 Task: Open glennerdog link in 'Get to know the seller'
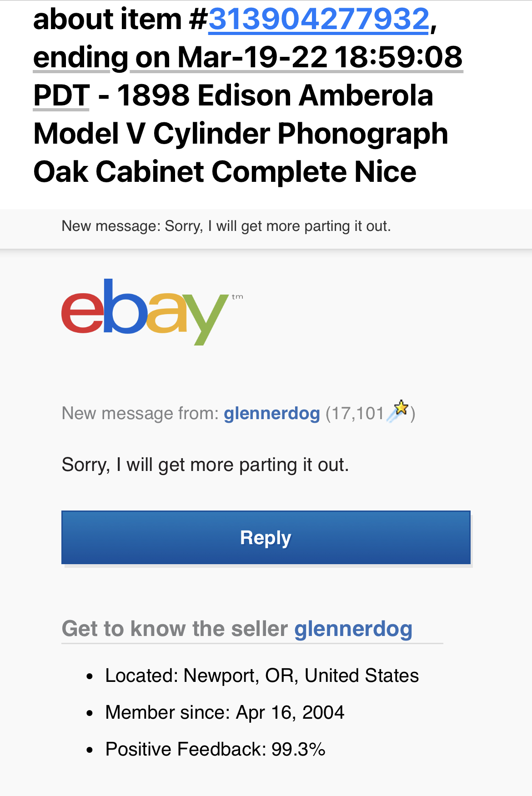coord(353,629)
